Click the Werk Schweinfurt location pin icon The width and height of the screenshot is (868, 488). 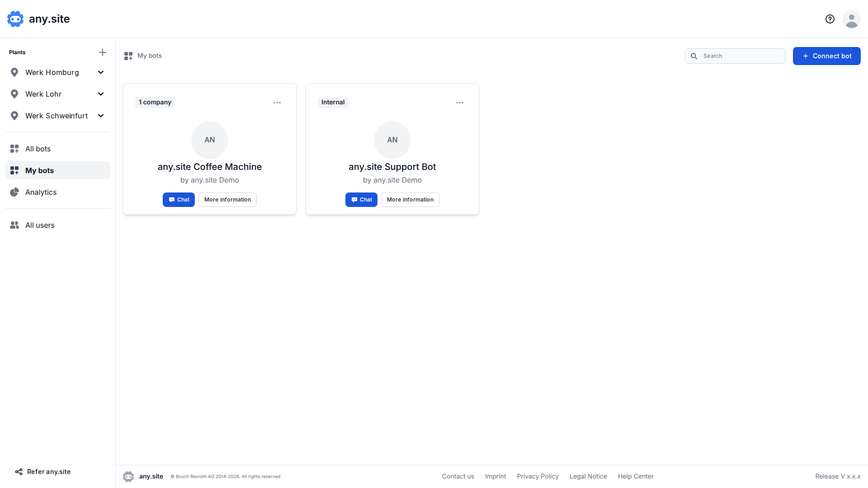(x=14, y=116)
